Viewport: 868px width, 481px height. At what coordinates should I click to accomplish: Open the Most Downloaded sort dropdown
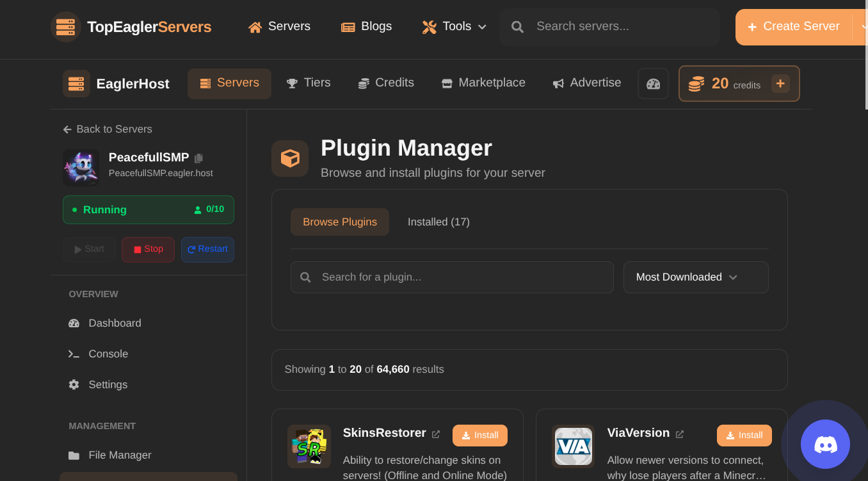pos(695,277)
